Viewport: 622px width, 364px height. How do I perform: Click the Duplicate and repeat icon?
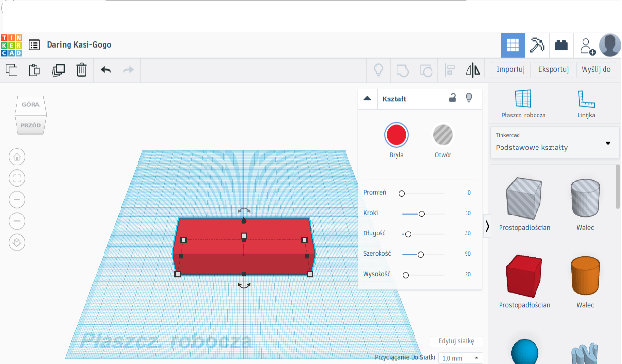(58, 70)
